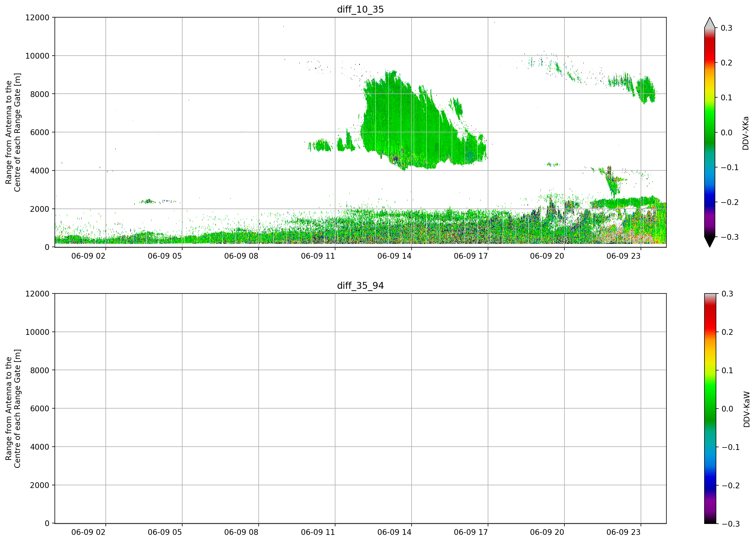The image size is (756, 542).
Task: Click the '−0.2' tick on DDV-XKa colorbar
Action: 730,202
